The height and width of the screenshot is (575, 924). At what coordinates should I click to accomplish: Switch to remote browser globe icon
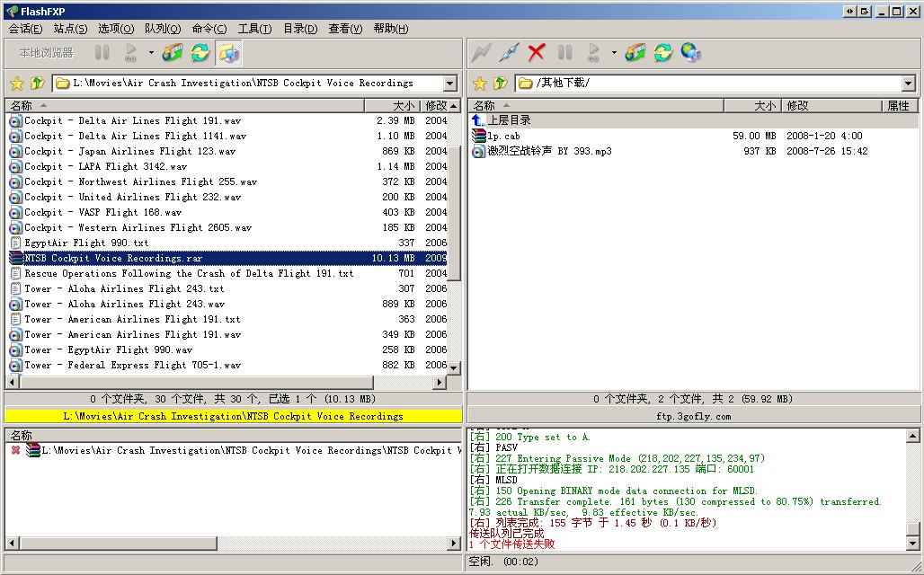(690, 53)
